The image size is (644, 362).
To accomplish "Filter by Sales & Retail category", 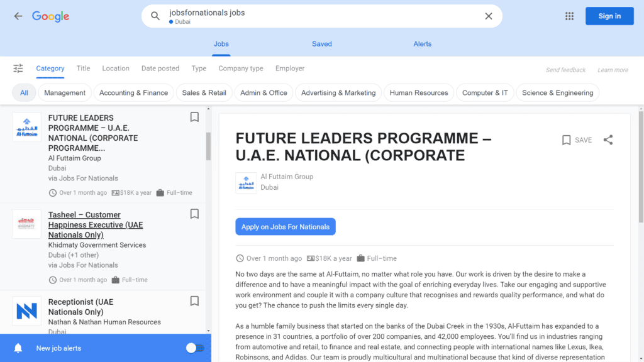I will (x=204, y=93).
